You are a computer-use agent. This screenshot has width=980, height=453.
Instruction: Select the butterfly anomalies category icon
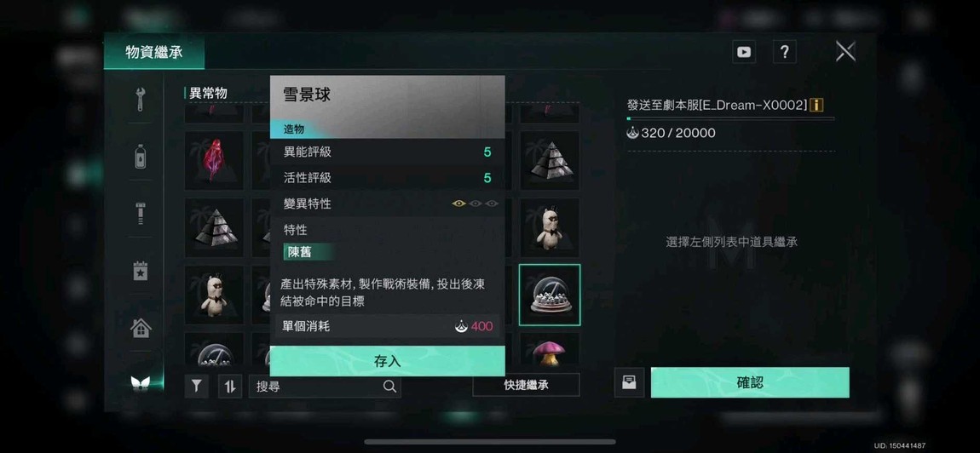click(141, 383)
